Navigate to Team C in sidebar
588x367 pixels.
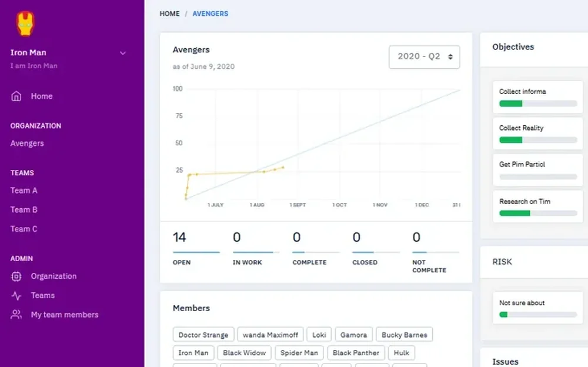coord(24,229)
